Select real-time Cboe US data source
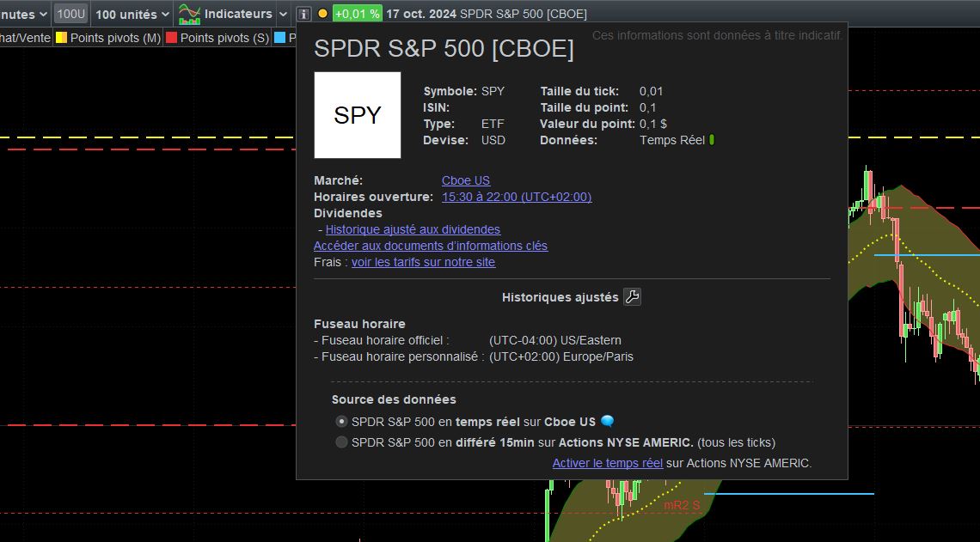 click(x=341, y=422)
